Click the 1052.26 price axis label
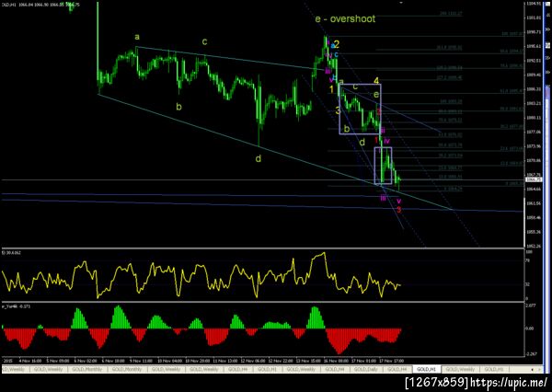 tap(534, 247)
